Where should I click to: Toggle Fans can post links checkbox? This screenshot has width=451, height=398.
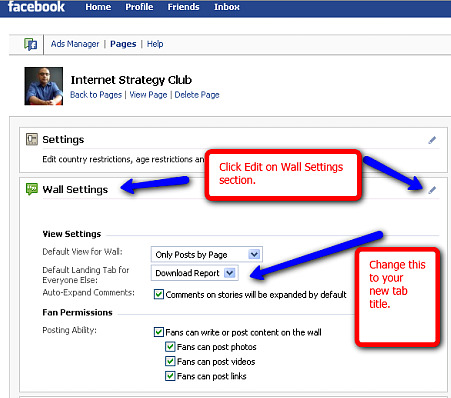[x=170, y=376]
